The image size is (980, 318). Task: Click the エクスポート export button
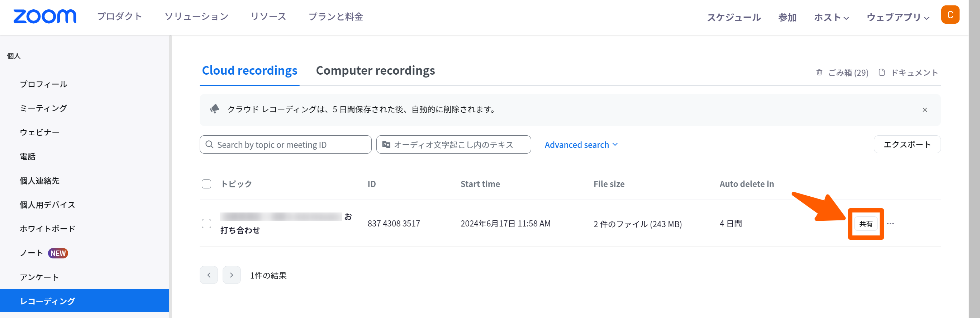pos(907,145)
